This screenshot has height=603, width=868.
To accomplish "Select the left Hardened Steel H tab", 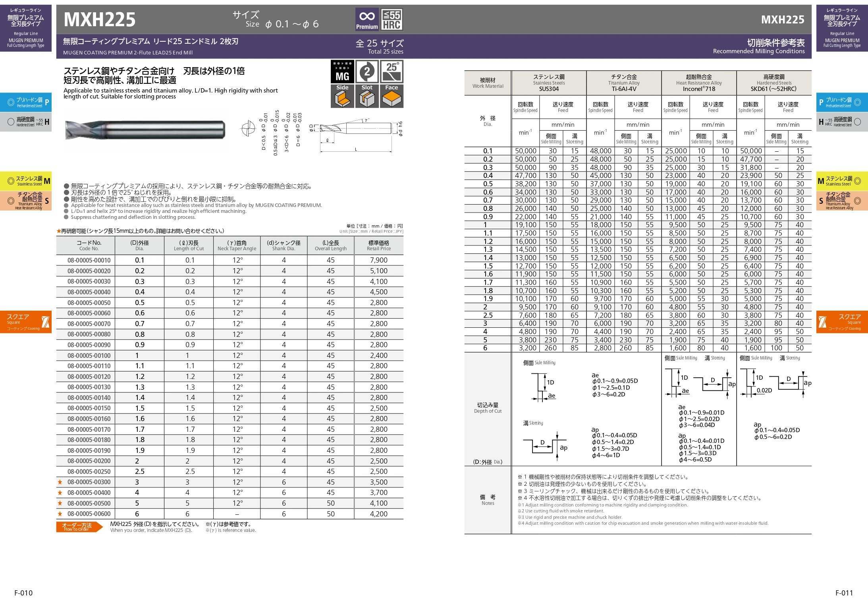I will click(x=26, y=122).
